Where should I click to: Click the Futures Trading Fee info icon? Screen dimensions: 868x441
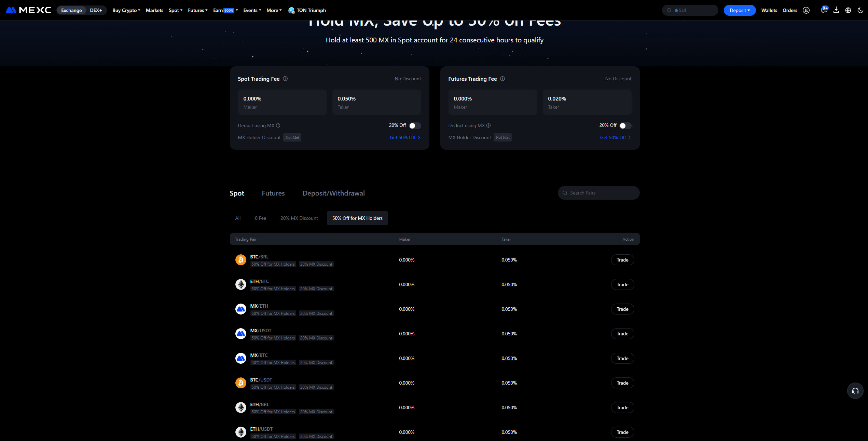[502, 79]
